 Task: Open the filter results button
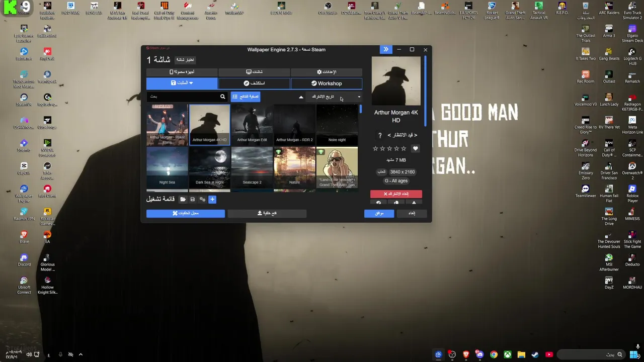246,97
